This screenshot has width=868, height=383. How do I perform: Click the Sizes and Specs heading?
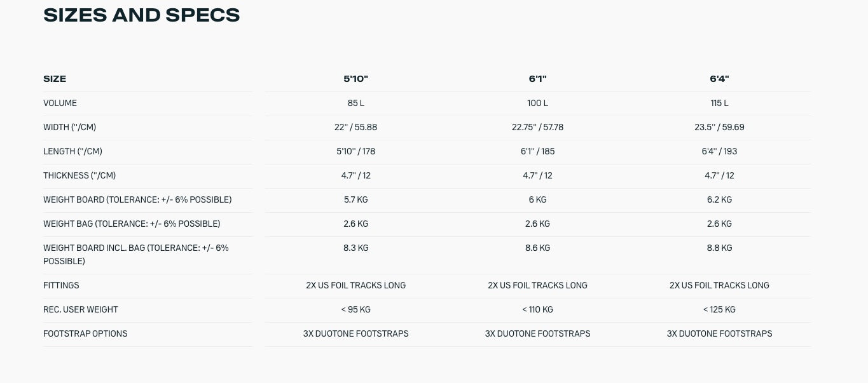[x=141, y=15]
